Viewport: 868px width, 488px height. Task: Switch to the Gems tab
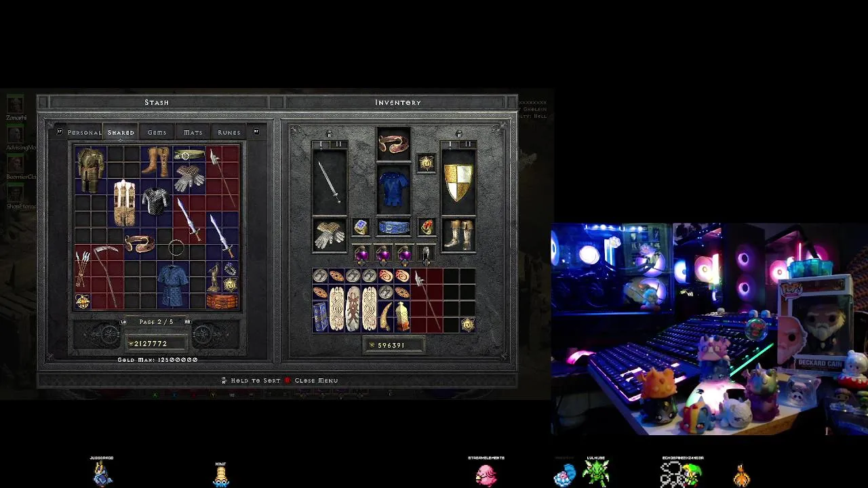point(157,133)
